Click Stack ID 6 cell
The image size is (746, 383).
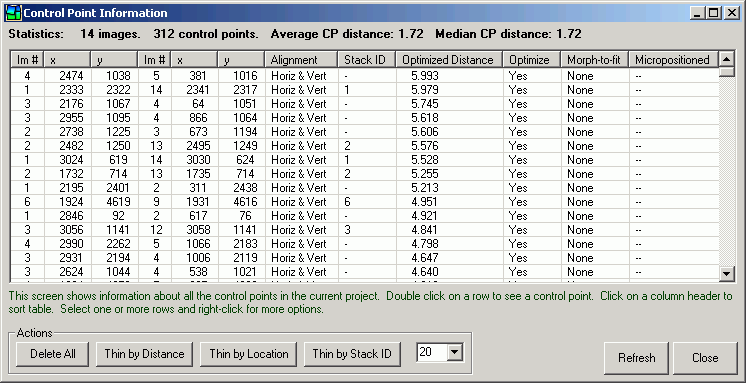347,202
